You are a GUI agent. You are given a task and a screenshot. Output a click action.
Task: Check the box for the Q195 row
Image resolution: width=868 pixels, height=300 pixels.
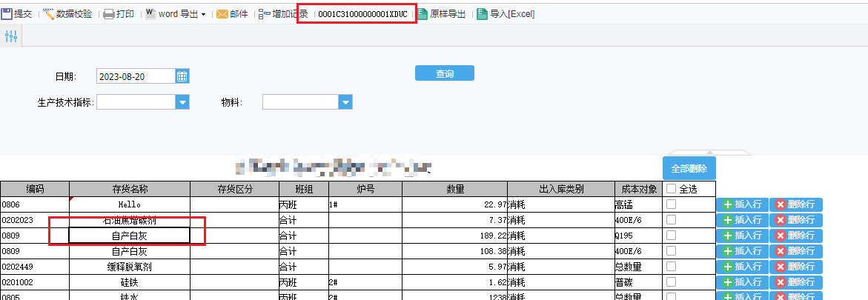pos(672,236)
